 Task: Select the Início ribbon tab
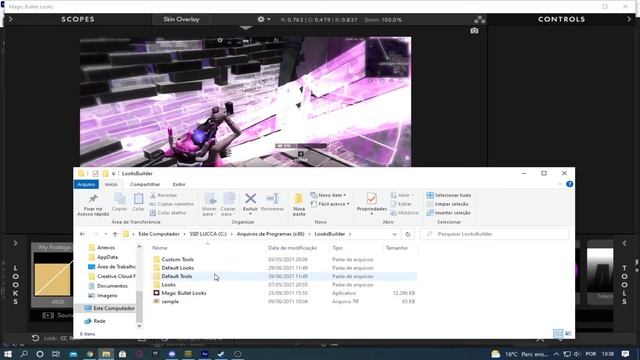coord(111,184)
